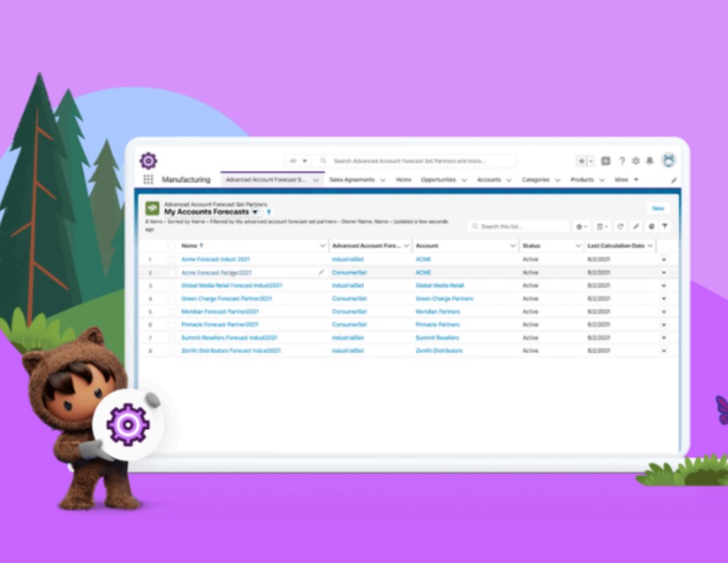Open the Help question mark icon
Image resolution: width=728 pixels, height=563 pixels.
[x=622, y=160]
